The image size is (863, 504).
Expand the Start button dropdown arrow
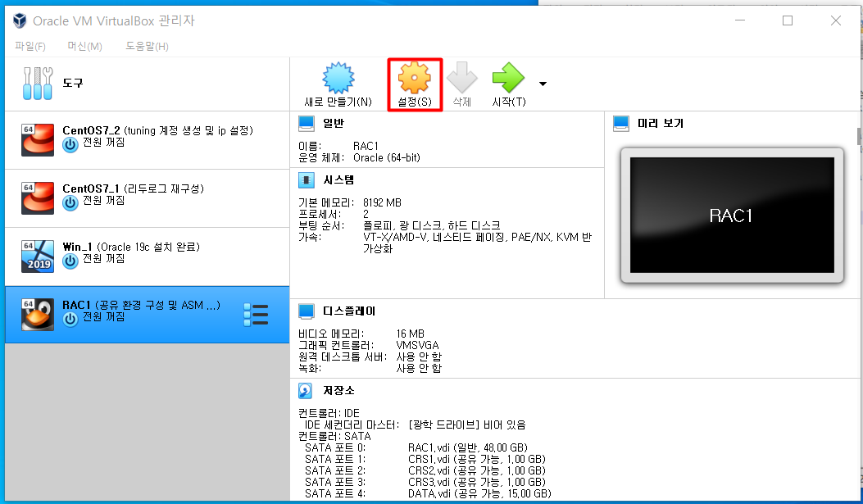[543, 84]
